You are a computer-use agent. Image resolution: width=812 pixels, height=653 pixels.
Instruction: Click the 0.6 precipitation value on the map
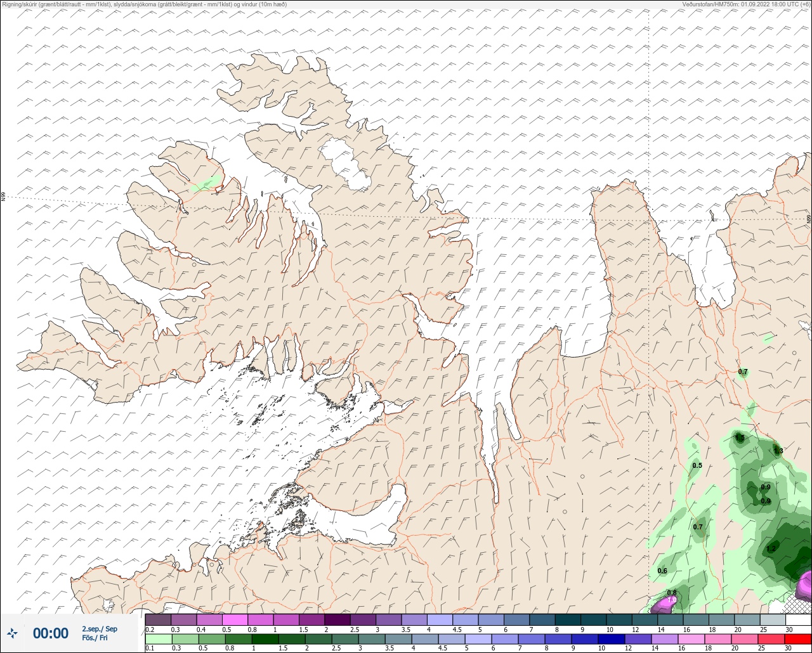(662, 571)
